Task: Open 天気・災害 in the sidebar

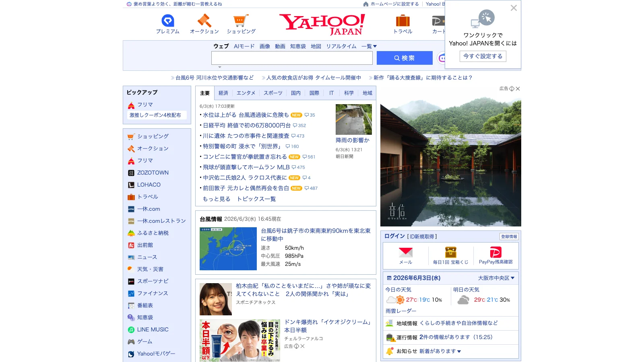Action: (150, 269)
